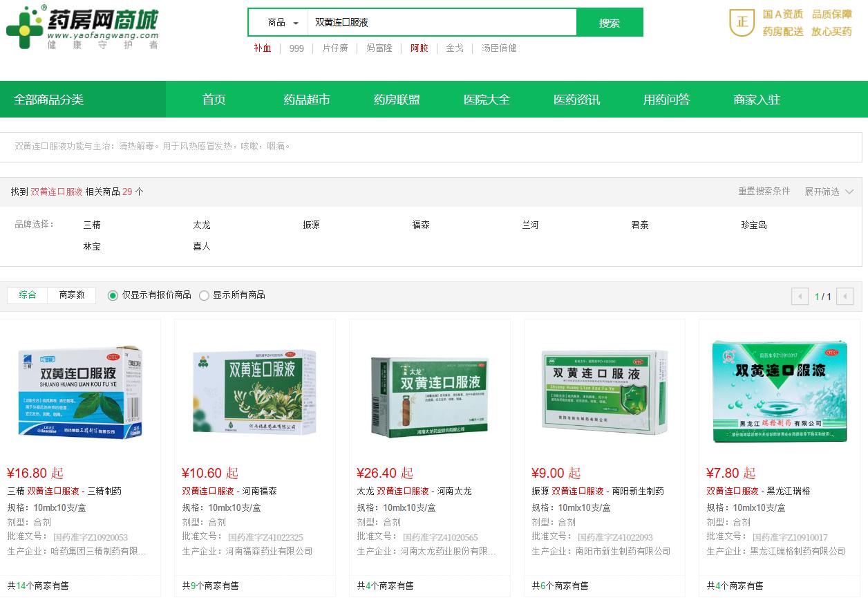The height and width of the screenshot is (598, 868).
Task: Select the 仅显示有报价商品 radio option
Action: pos(112,295)
